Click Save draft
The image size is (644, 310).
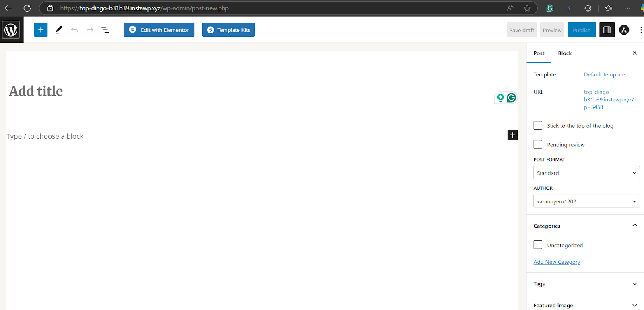(x=522, y=30)
